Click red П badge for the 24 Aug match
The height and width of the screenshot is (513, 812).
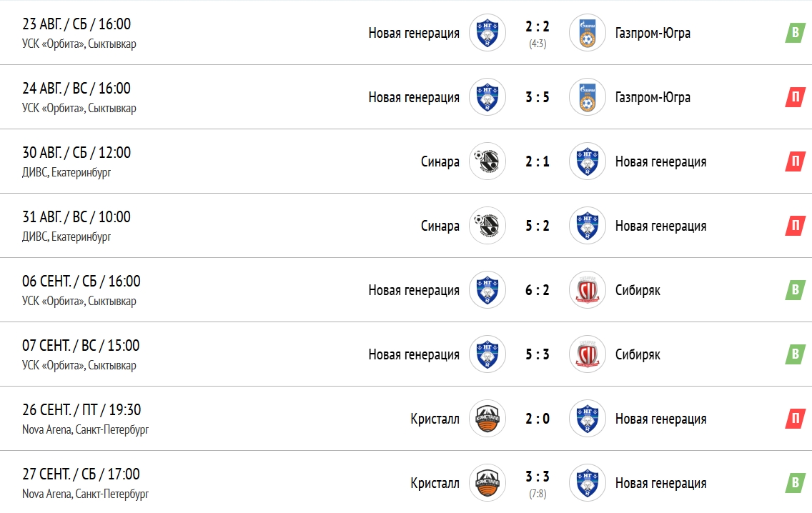pos(795,97)
